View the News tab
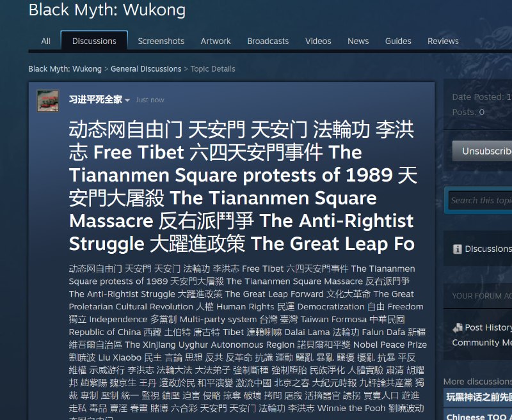Screen dimensions: 512x420 point(358,41)
